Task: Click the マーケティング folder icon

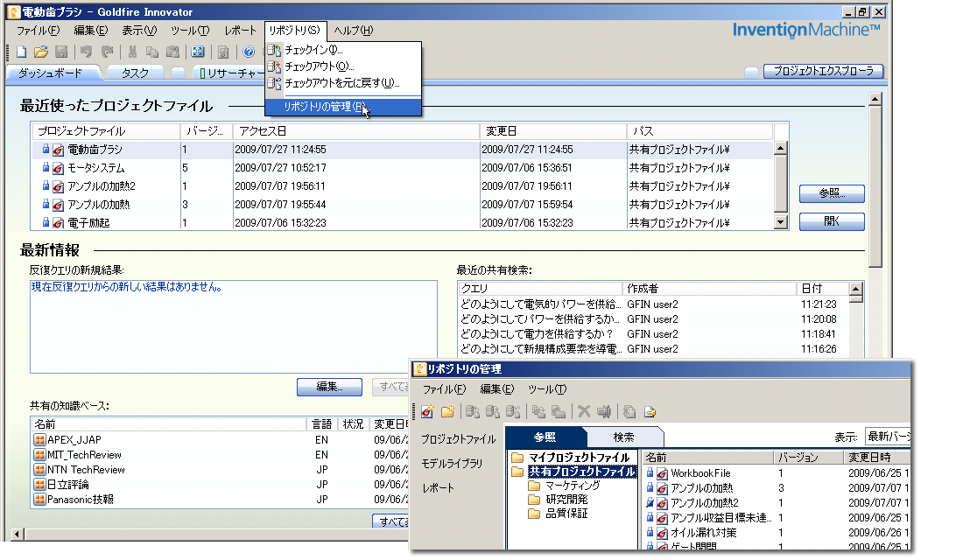Action: click(x=534, y=486)
